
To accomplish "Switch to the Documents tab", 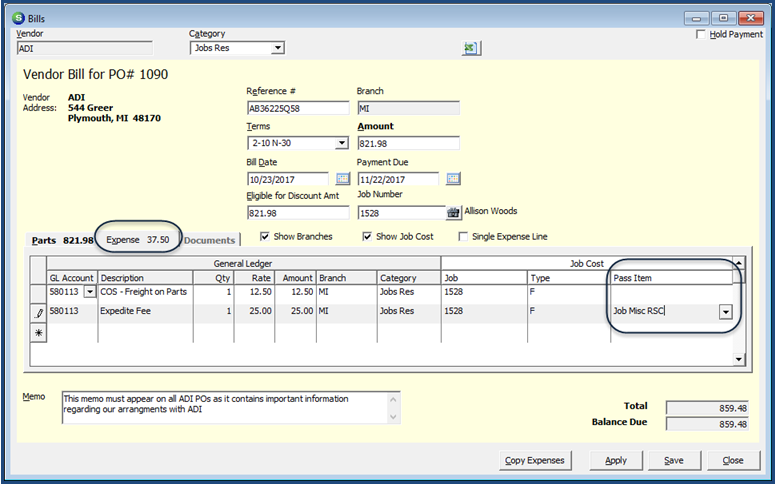I will click(x=210, y=240).
